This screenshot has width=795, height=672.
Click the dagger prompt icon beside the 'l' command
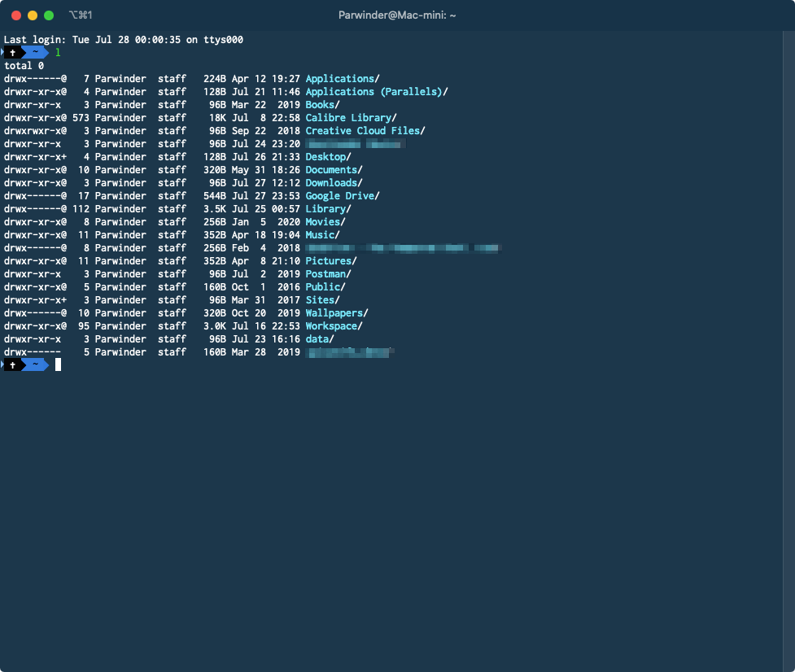13,52
